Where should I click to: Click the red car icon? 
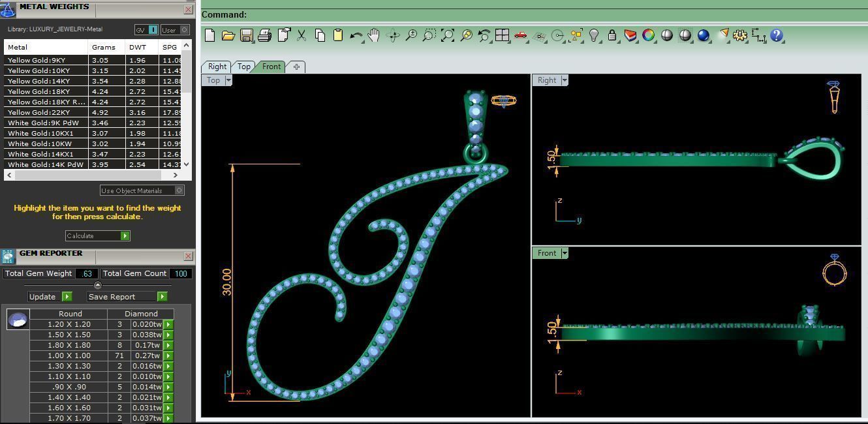pyautogui.click(x=520, y=35)
